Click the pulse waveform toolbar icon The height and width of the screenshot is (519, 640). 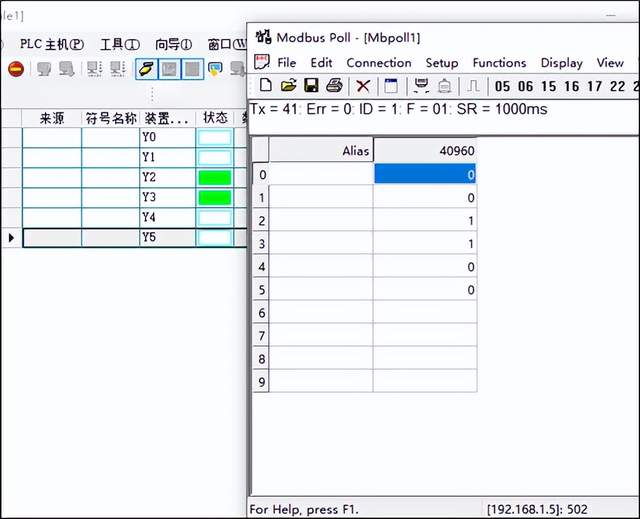(473, 86)
